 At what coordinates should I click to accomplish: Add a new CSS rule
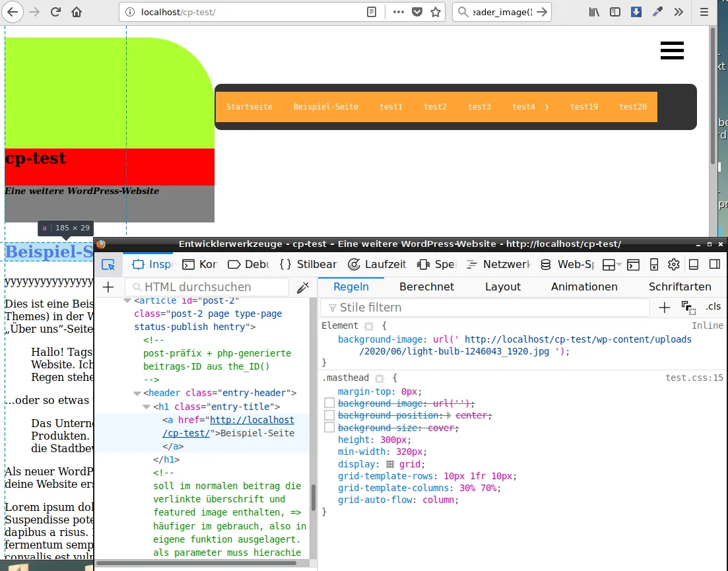(x=665, y=308)
